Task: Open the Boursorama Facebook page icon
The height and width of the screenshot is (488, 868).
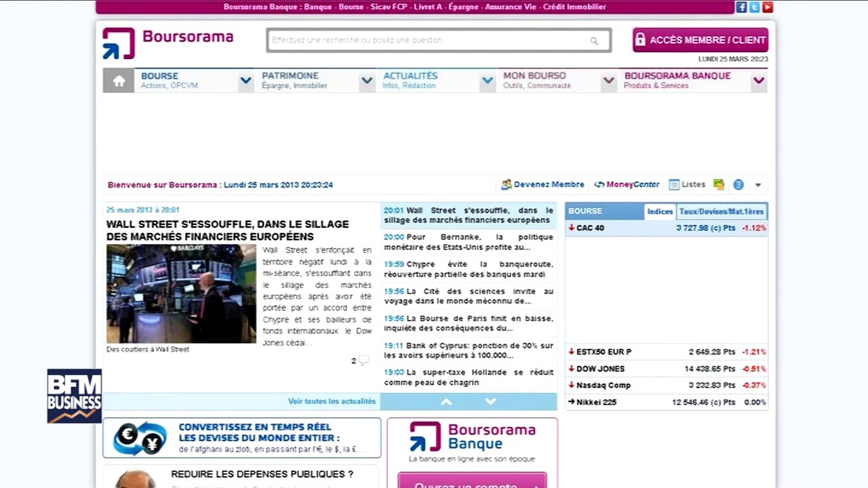Action: pos(741,7)
